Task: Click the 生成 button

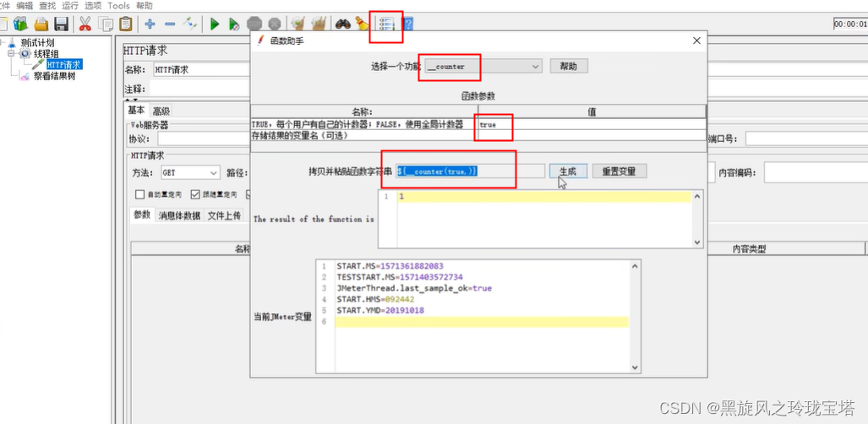Action: (x=568, y=171)
